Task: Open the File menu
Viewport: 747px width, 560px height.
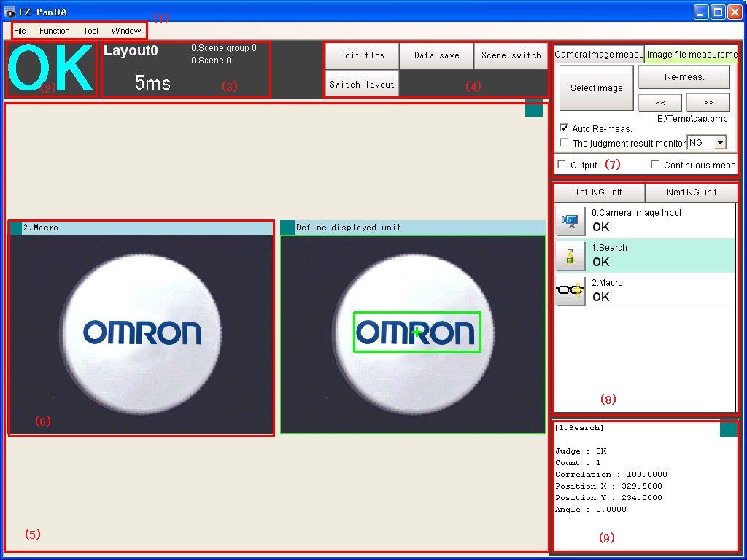Action: pos(20,31)
